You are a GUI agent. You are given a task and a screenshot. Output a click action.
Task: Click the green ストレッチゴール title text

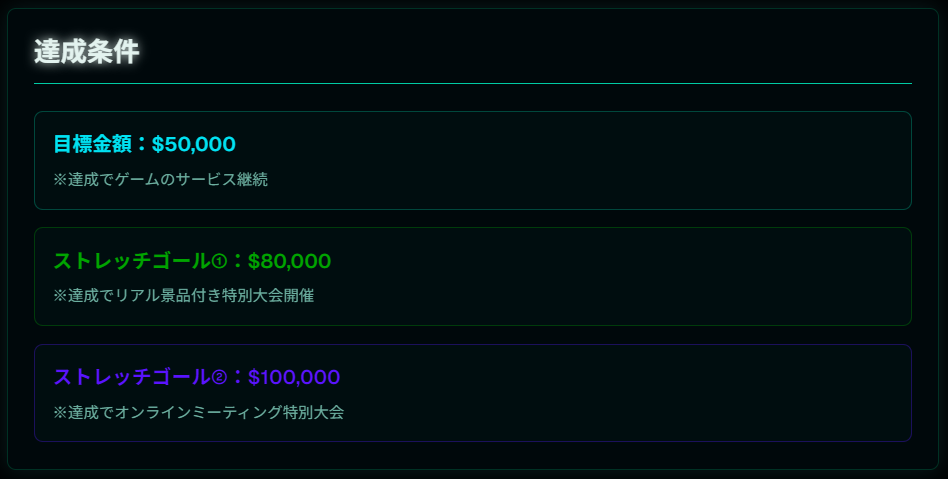click(x=131, y=261)
